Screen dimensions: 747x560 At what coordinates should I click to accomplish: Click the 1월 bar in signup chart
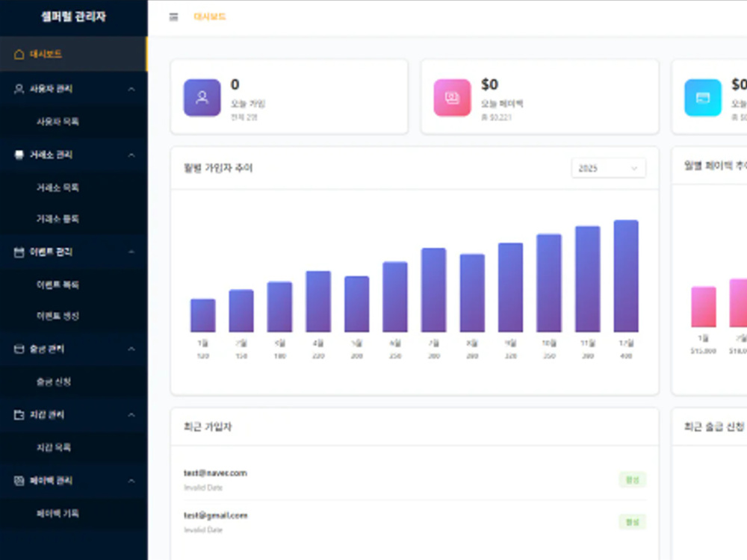tap(203, 315)
